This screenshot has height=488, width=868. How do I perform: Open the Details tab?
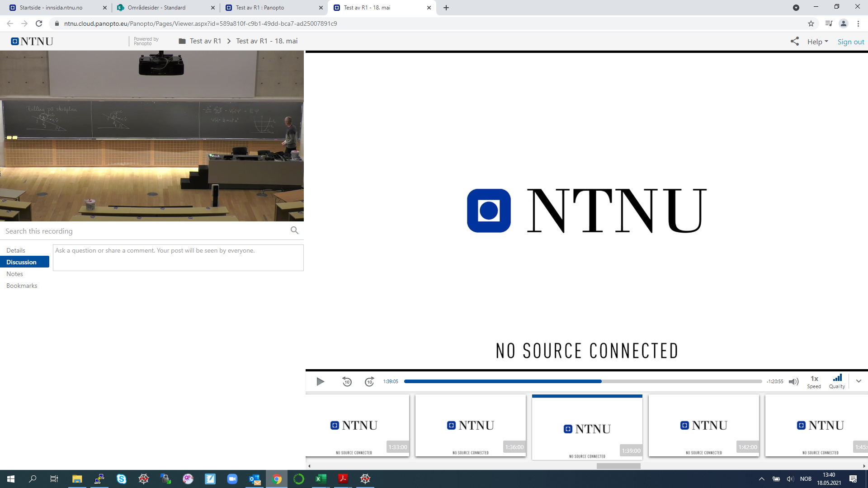pos(16,250)
